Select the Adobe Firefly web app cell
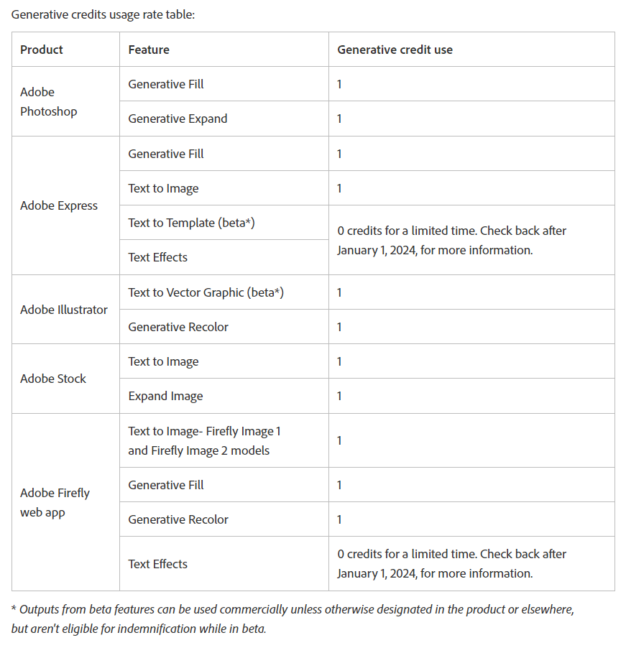Viewport: 626px width, 648px height. pyautogui.click(x=55, y=502)
